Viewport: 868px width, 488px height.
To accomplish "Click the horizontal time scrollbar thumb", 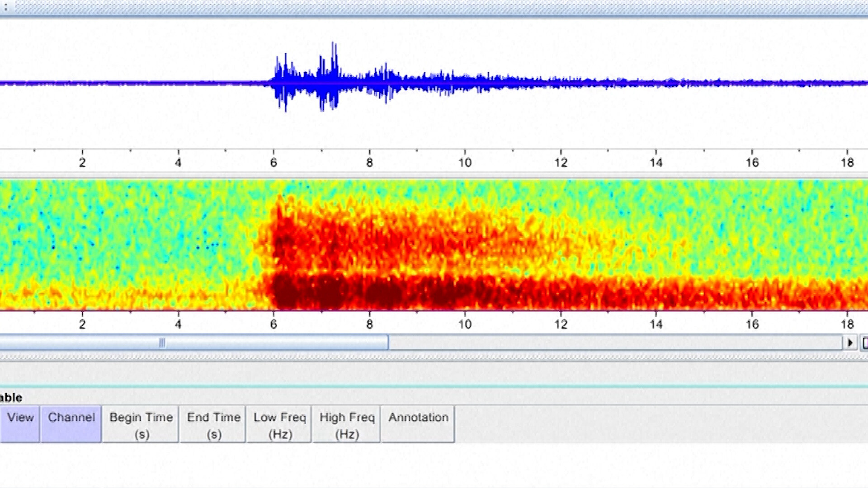I will (271, 343).
